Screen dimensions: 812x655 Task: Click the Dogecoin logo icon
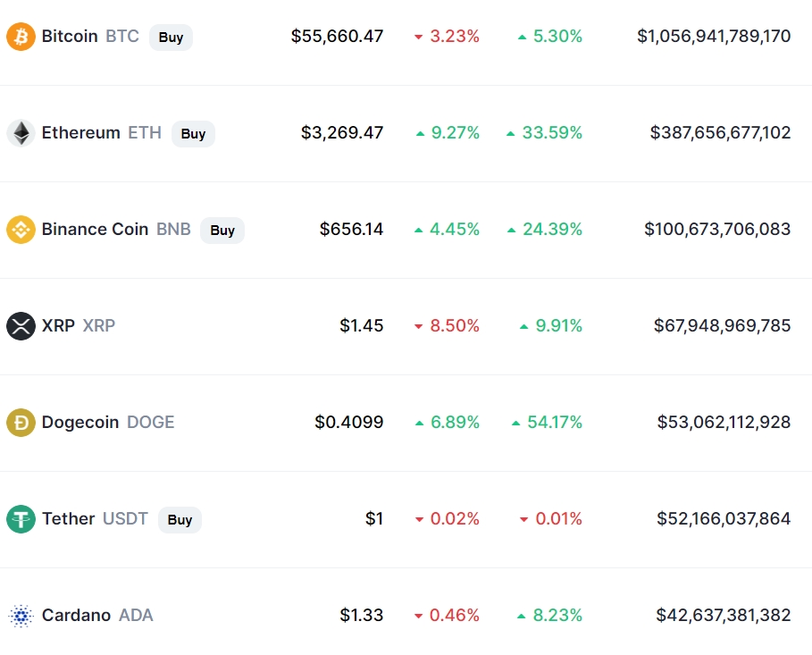[21, 423]
